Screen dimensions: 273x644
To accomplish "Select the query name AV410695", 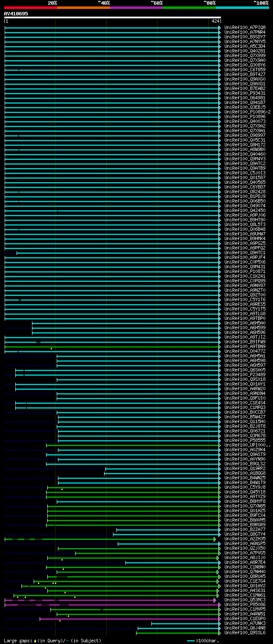I will (16, 14).
